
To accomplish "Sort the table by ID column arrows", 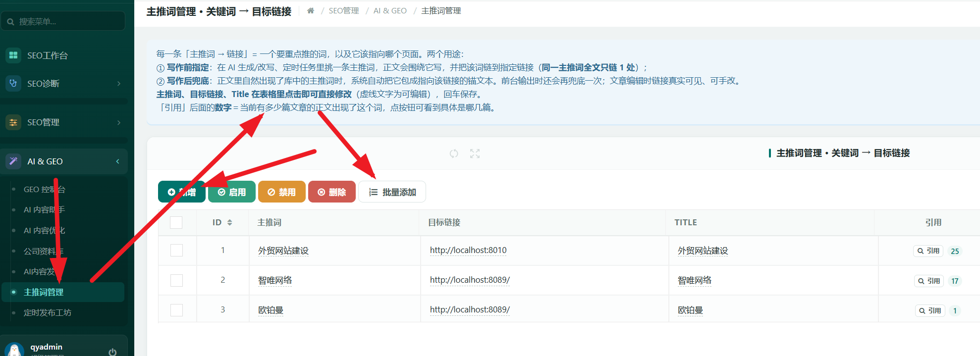I will pos(229,222).
